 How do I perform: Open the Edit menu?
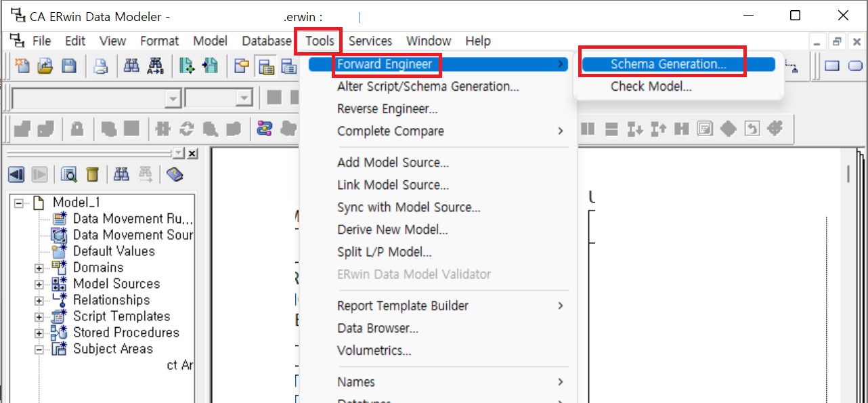pyautogui.click(x=75, y=41)
